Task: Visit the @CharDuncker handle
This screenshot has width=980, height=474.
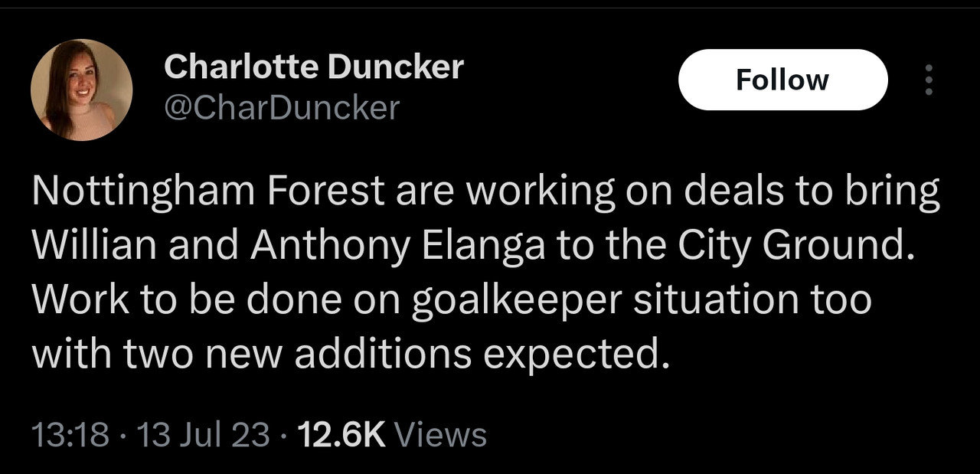Action: [282, 108]
